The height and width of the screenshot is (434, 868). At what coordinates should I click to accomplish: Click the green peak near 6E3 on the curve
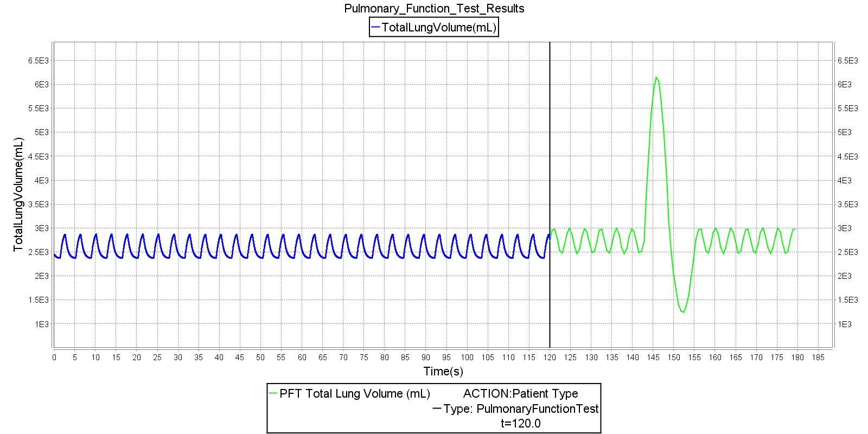656,78
